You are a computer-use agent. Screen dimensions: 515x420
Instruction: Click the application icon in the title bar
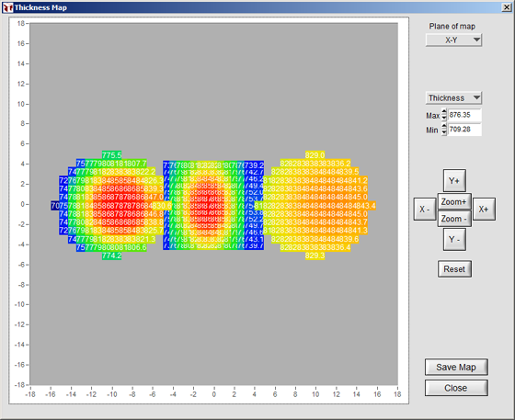[x=7, y=7]
